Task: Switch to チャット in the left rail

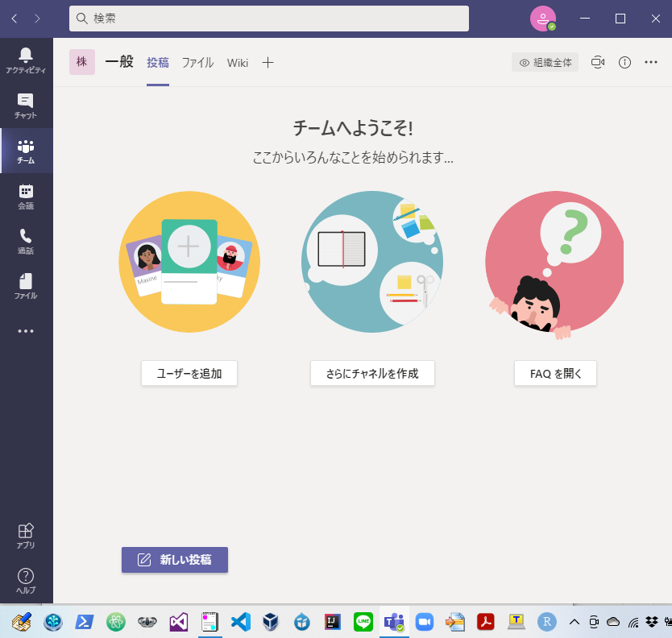Action: (x=26, y=106)
